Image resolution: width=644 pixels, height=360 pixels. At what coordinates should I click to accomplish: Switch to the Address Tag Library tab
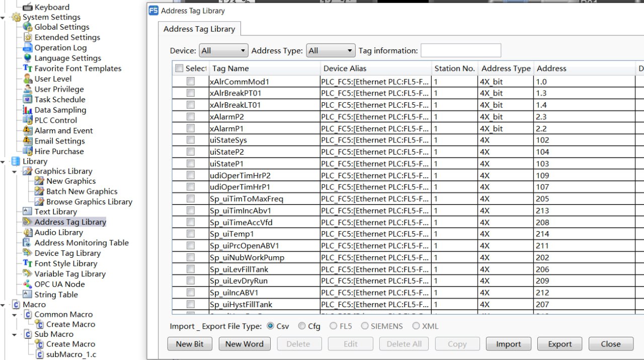199,29
